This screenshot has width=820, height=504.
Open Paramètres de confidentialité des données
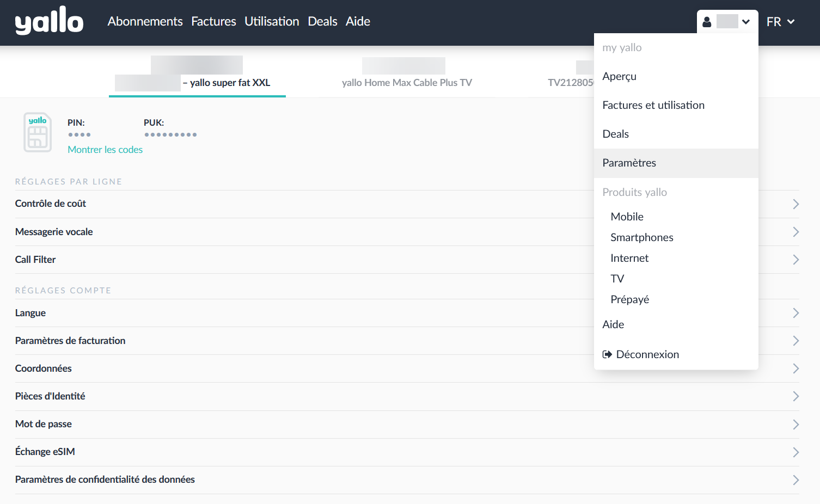[407, 480]
